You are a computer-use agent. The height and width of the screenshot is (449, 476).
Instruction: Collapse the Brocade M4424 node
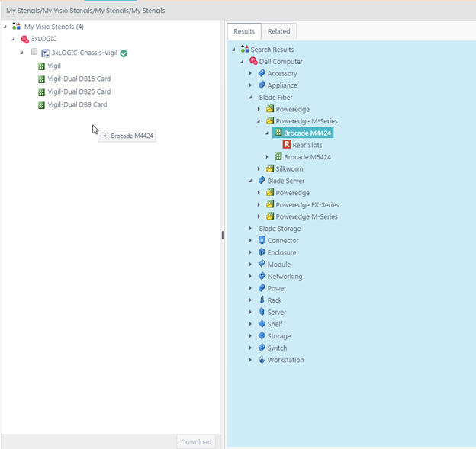267,133
